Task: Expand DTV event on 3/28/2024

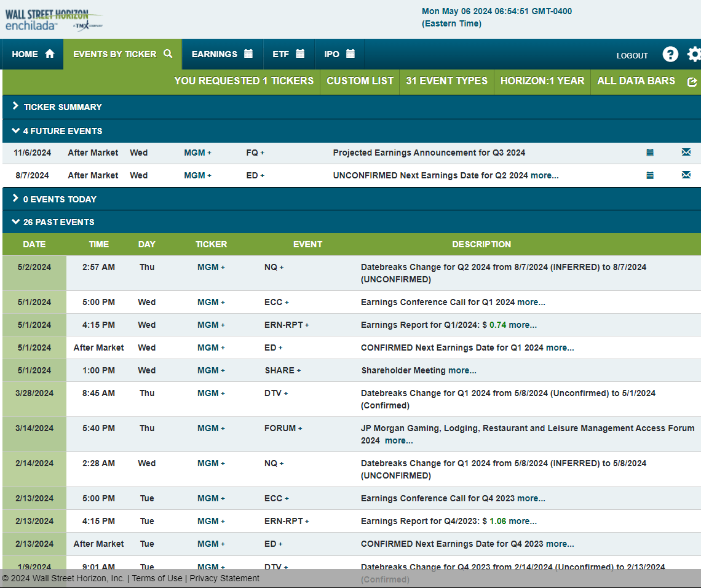Action: [276, 393]
